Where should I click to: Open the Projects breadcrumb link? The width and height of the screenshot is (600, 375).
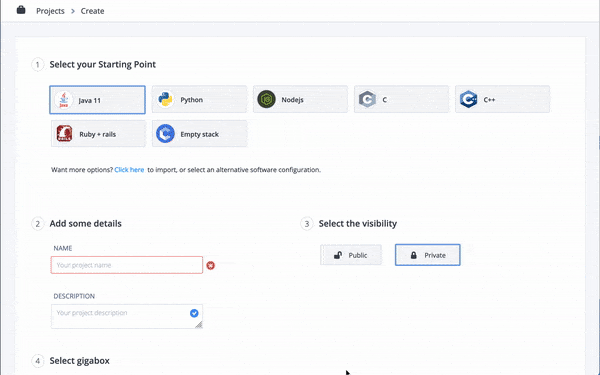[x=50, y=11]
